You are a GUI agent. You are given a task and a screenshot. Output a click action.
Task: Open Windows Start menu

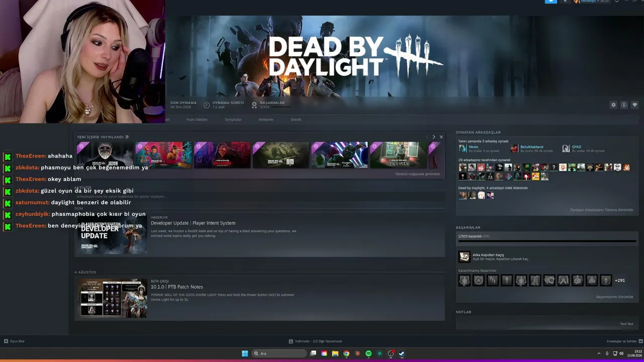tap(245, 353)
